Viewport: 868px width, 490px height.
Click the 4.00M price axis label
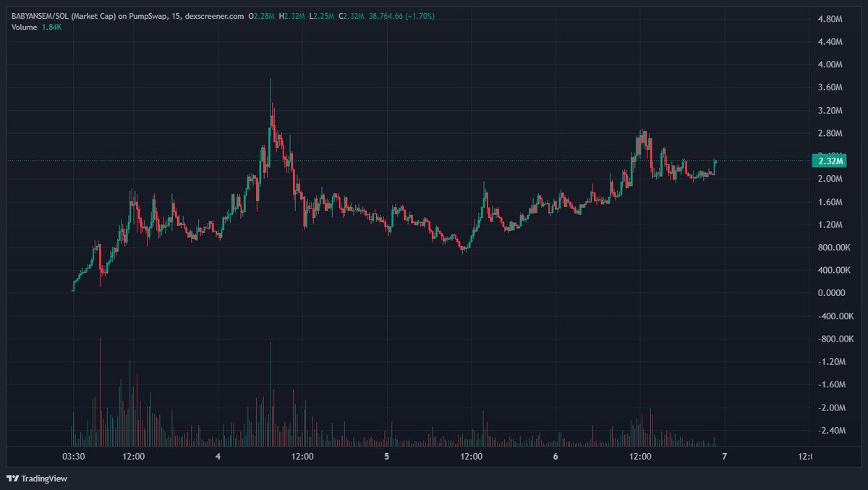pos(830,64)
